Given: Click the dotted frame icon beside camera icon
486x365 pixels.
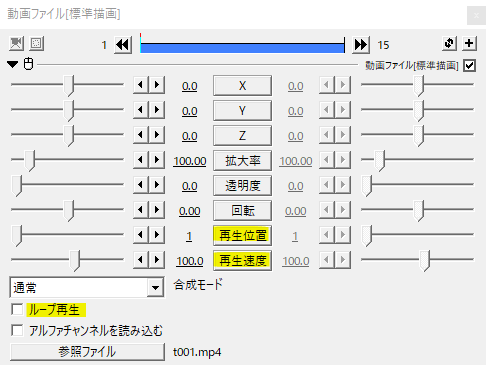Looking at the screenshot, I should [x=36, y=44].
